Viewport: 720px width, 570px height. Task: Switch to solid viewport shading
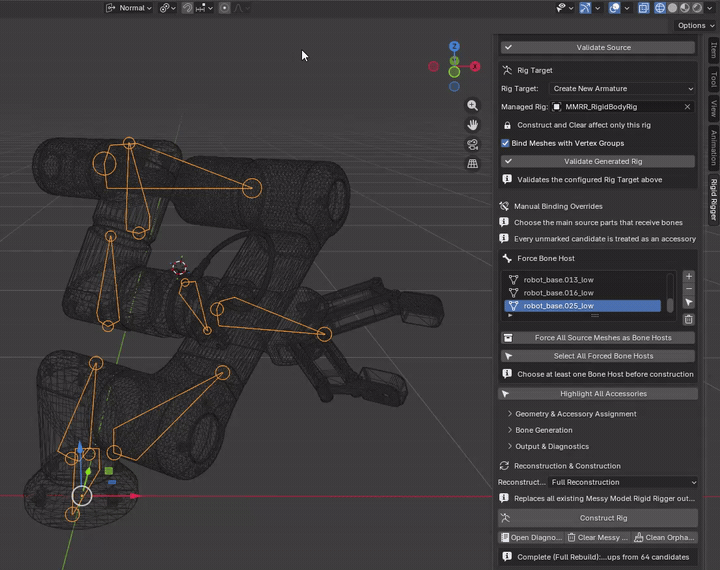click(x=672, y=8)
